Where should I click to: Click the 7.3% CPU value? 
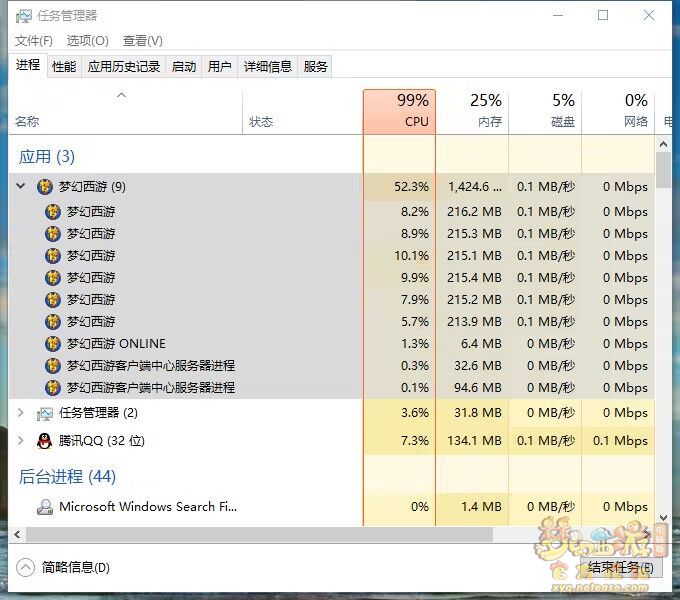pos(415,441)
